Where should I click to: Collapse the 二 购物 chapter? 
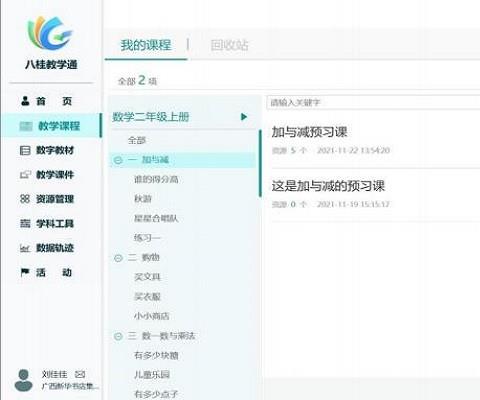118,258
